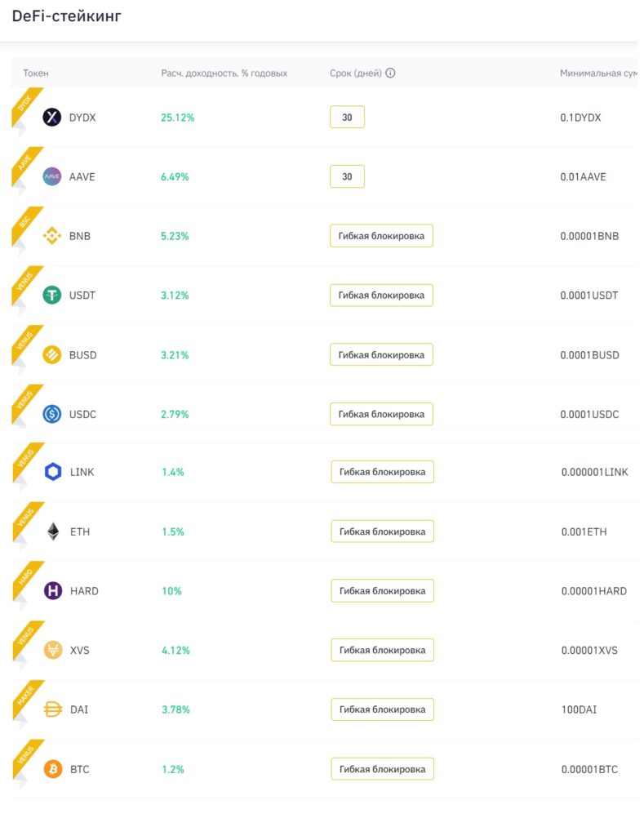Click the ETH diamond icon
The height and width of the screenshot is (836, 644).
(x=53, y=531)
